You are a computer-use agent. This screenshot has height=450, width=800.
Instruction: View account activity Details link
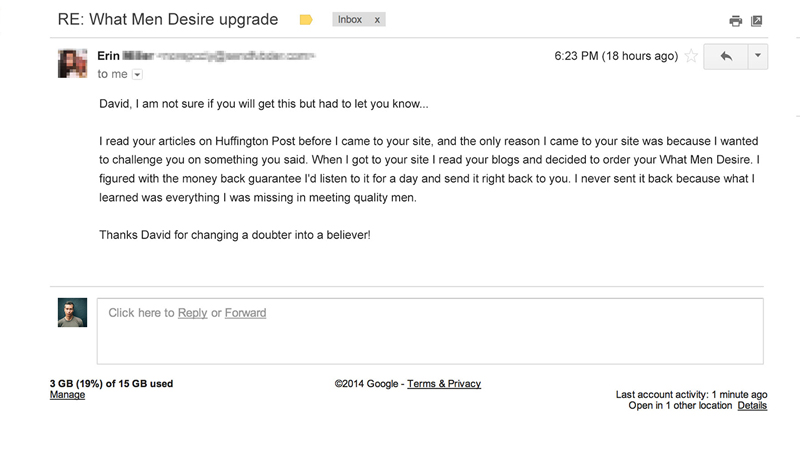point(752,406)
